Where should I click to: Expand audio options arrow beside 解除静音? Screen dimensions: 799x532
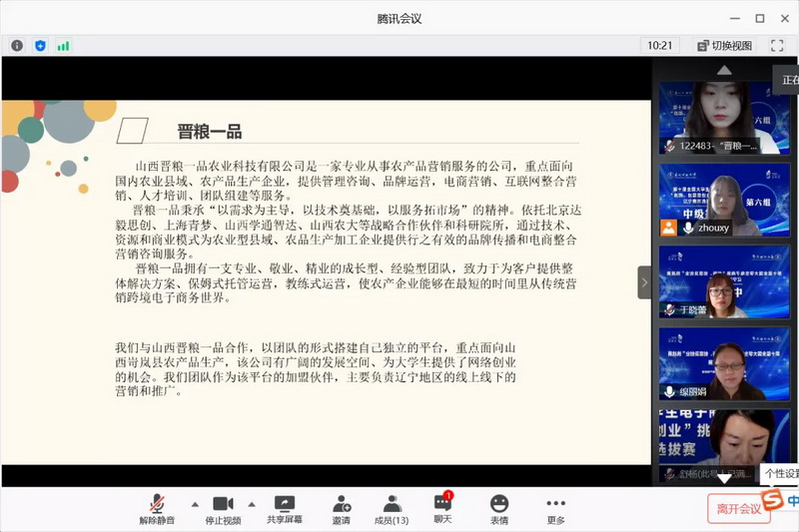coord(195,504)
